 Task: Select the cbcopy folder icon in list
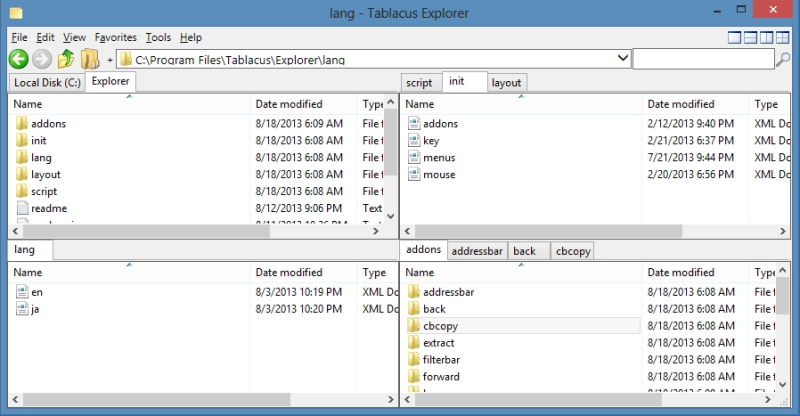413,325
